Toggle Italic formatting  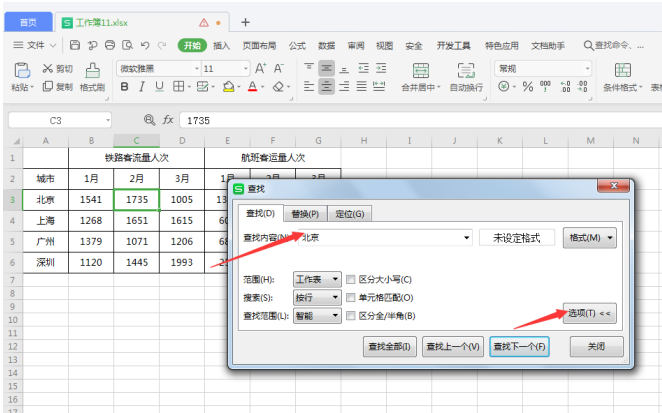click(142, 87)
